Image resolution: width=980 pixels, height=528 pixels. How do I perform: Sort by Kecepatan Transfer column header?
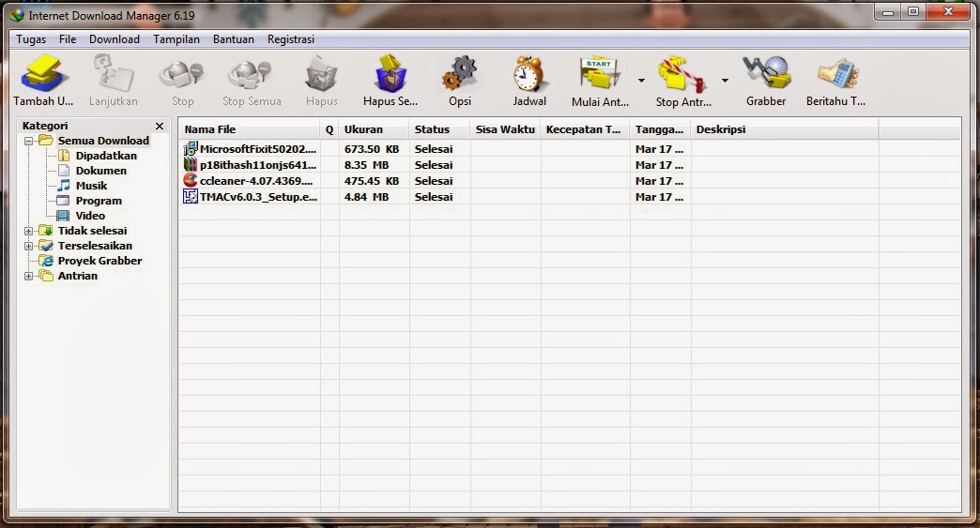[585, 129]
